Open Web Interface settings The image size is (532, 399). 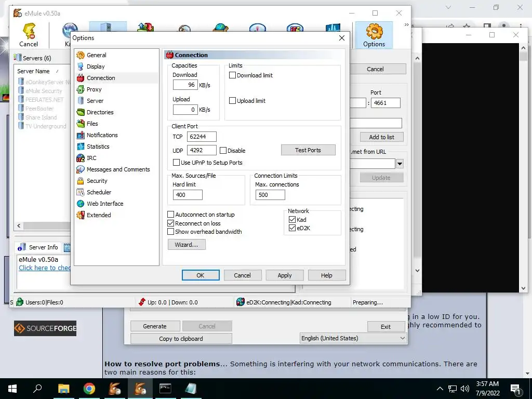(x=105, y=204)
